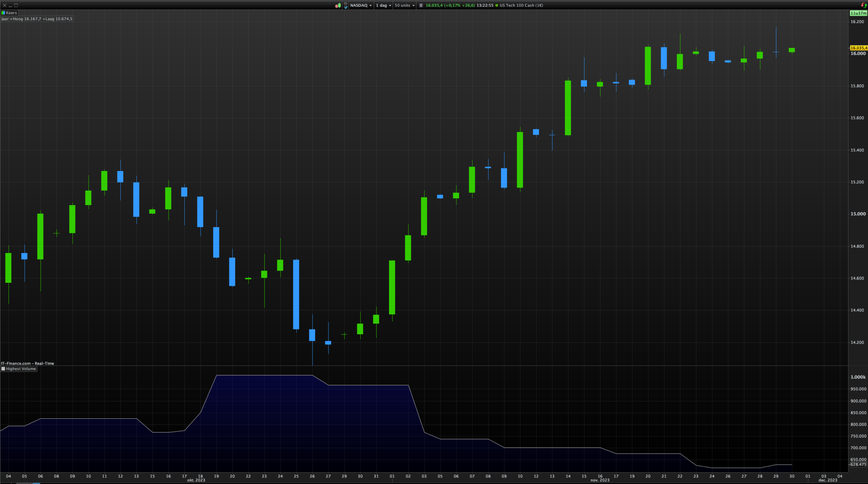This screenshot has width=868, height=484.
Task: Click the green market status dot
Action: pyautogui.click(x=497, y=6)
